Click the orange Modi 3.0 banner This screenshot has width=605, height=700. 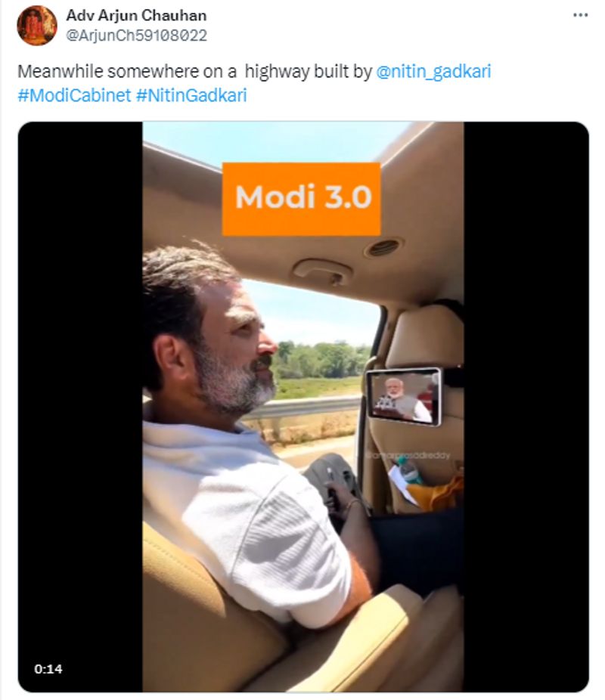(x=302, y=198)
